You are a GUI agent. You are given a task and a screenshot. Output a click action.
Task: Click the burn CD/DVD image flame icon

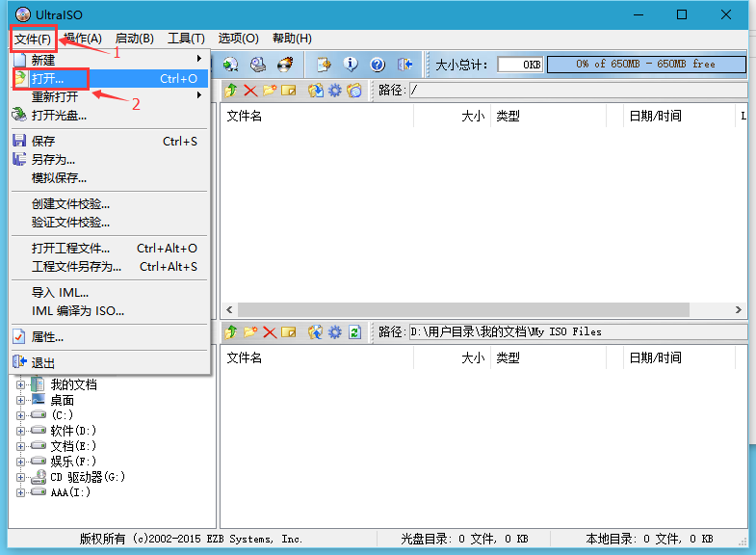pos(285,65)
